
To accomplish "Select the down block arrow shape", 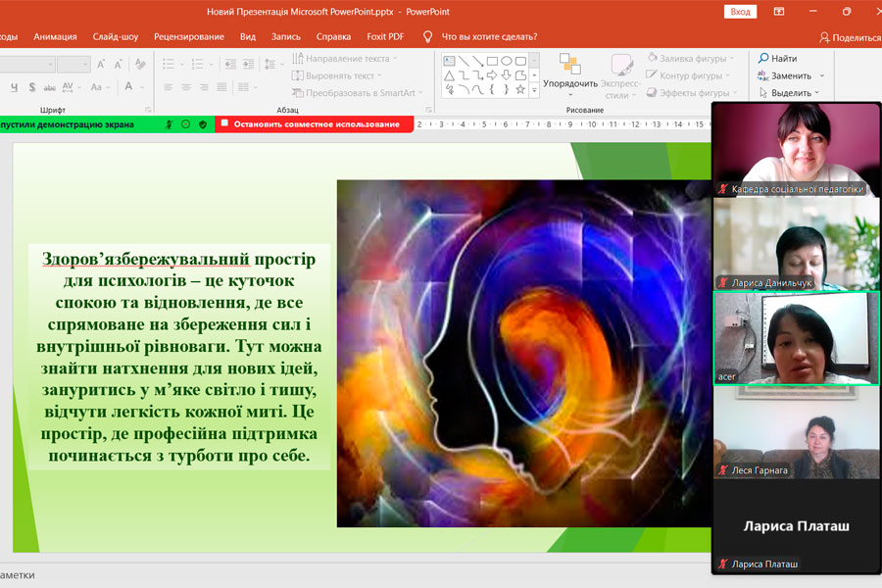I will pos(507,75).
